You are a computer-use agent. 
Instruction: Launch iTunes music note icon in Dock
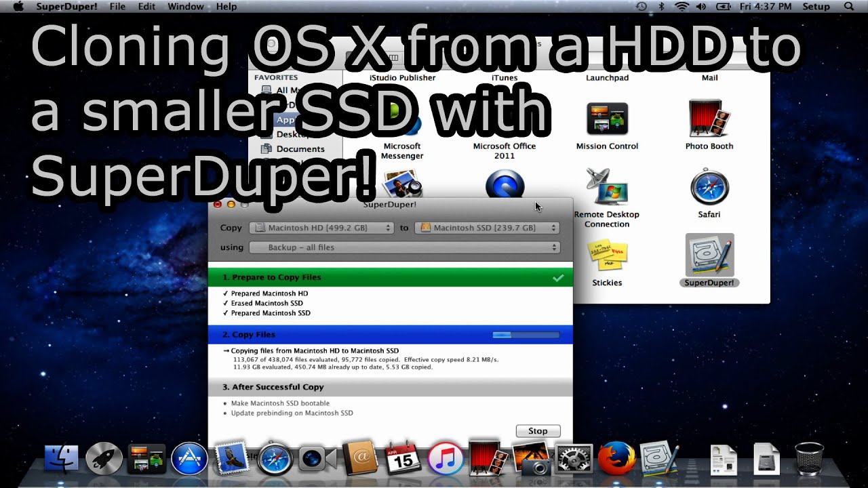(446, 460)
